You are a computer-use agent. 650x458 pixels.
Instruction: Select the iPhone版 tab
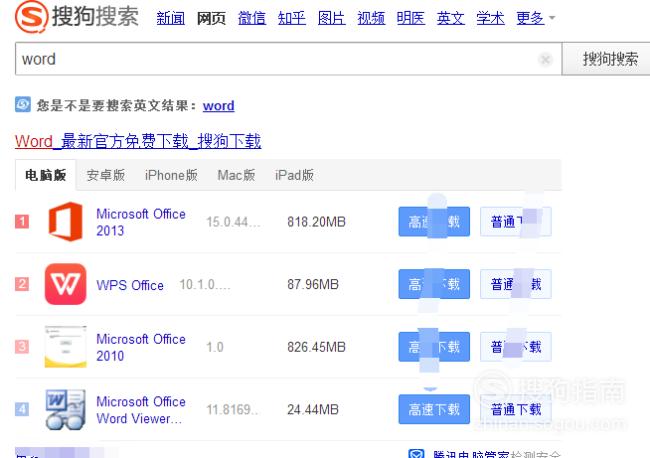171,175
